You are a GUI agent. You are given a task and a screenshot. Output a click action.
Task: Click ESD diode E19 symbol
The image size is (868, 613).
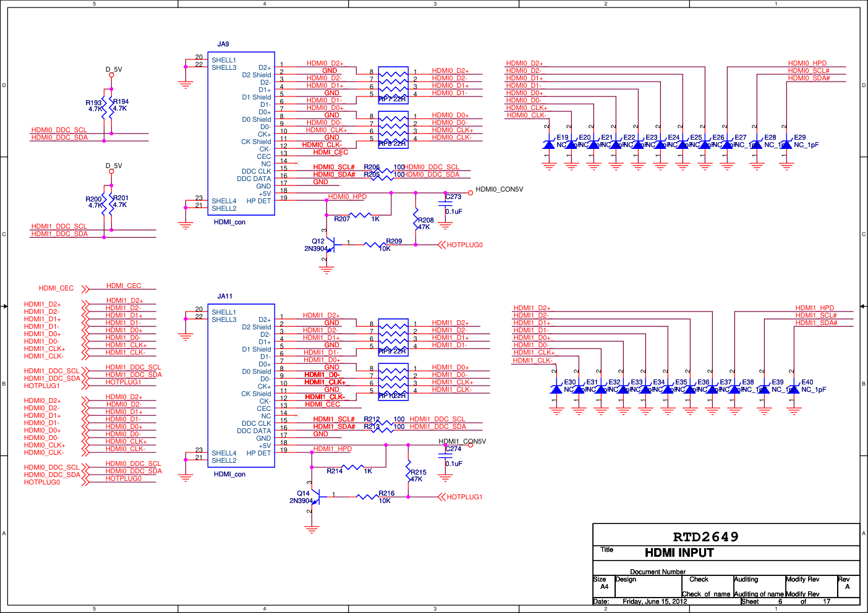click(548, 145)
